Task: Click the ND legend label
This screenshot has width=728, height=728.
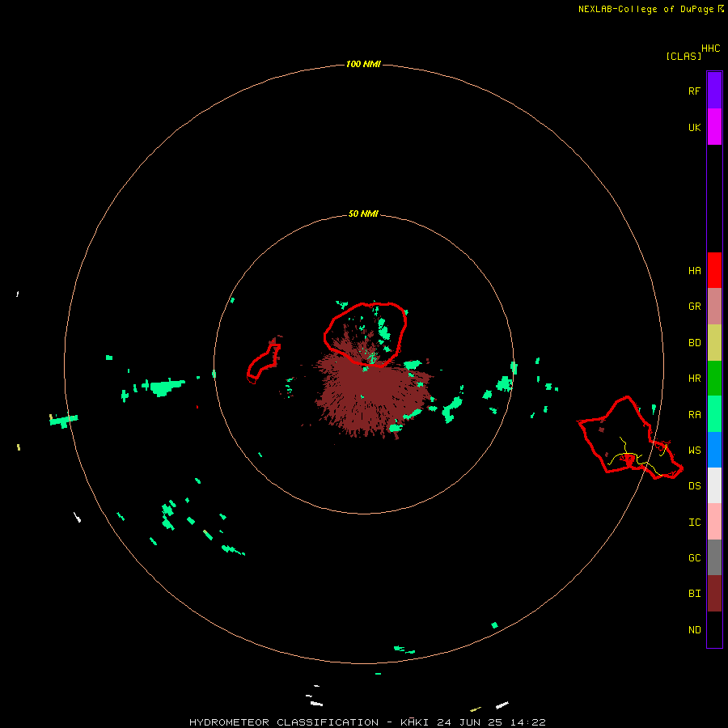Action: point(694,630)
